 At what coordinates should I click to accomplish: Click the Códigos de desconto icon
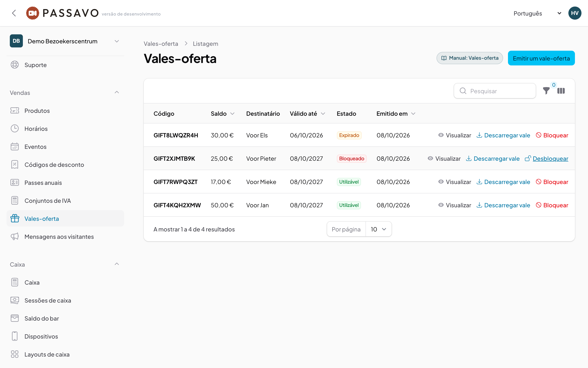pos(14,165)
